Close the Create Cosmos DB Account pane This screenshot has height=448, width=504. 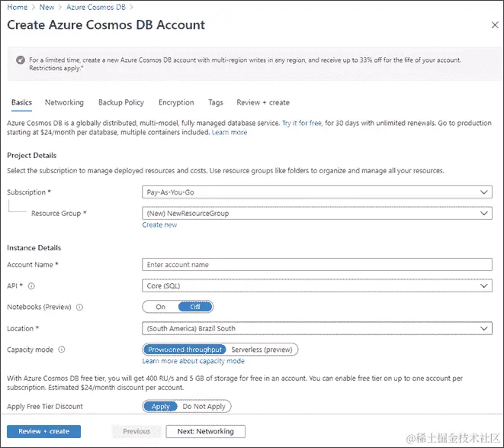495,24
